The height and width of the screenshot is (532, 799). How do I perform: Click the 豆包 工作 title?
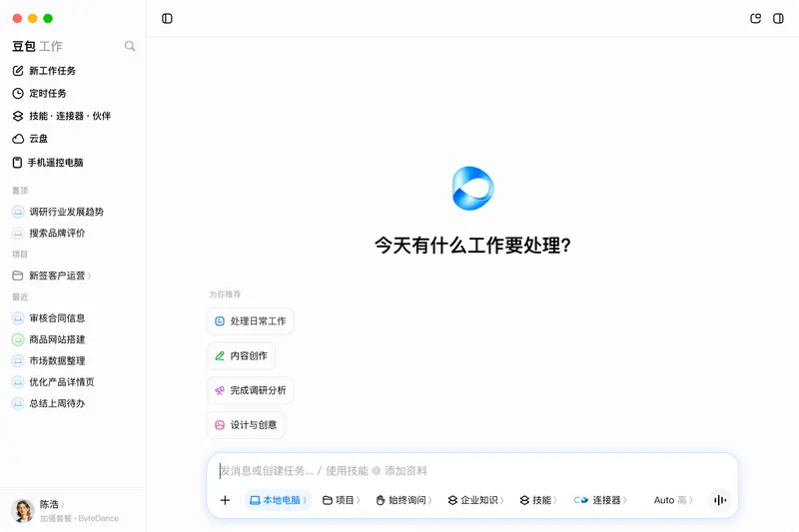tap(37, 46)
